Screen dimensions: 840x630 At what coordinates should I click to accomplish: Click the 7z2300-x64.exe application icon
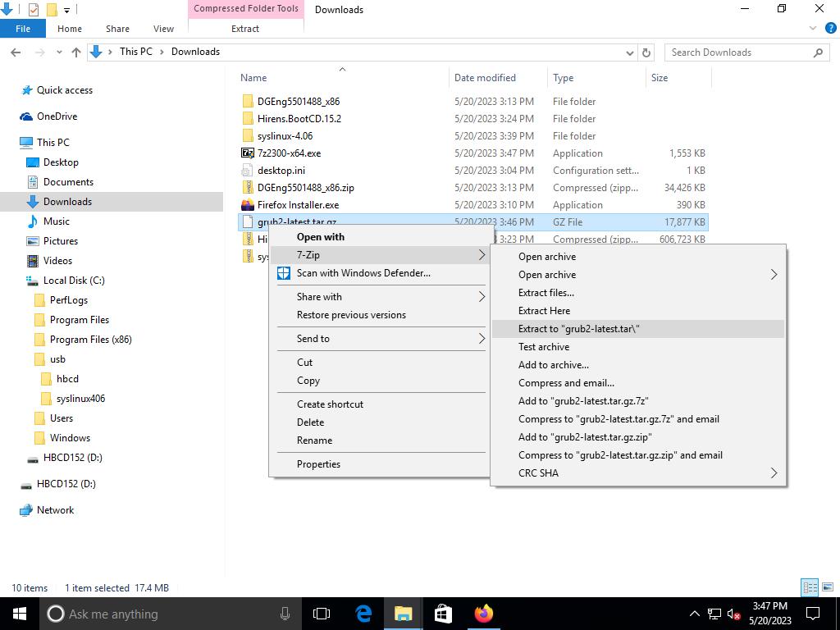[248, 153]
